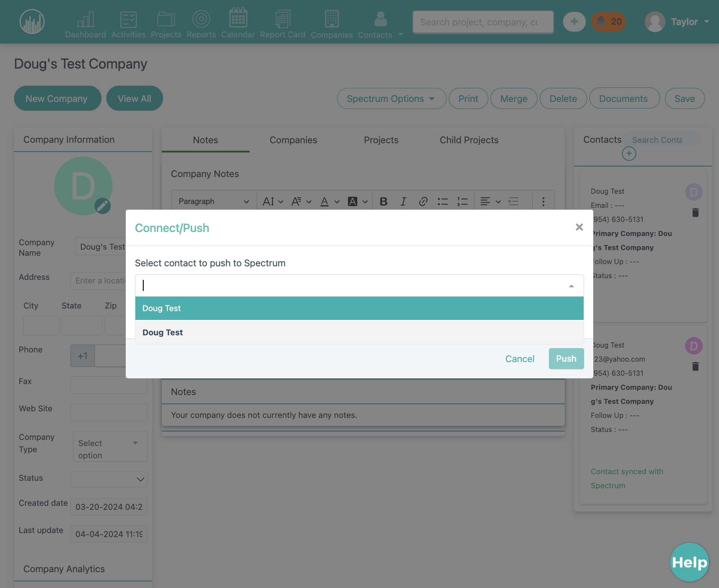Open Activities in the top navigation
The image size is (719, 588).
128,25
